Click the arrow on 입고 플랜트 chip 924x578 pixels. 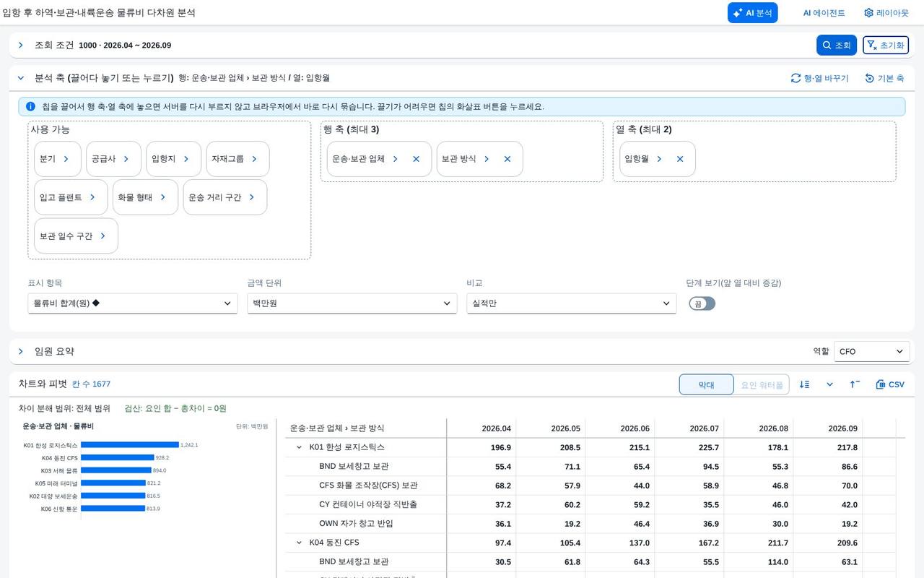tap(92, 197)
